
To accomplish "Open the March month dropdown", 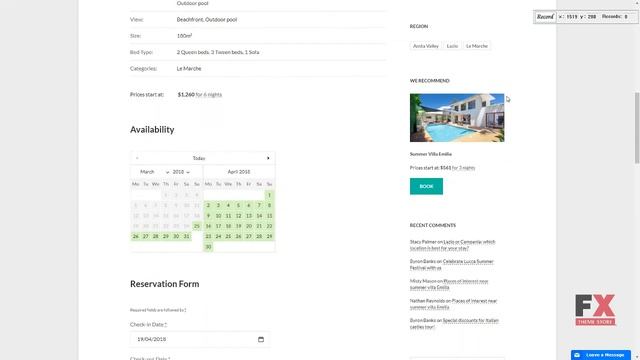I will point(154,172).
